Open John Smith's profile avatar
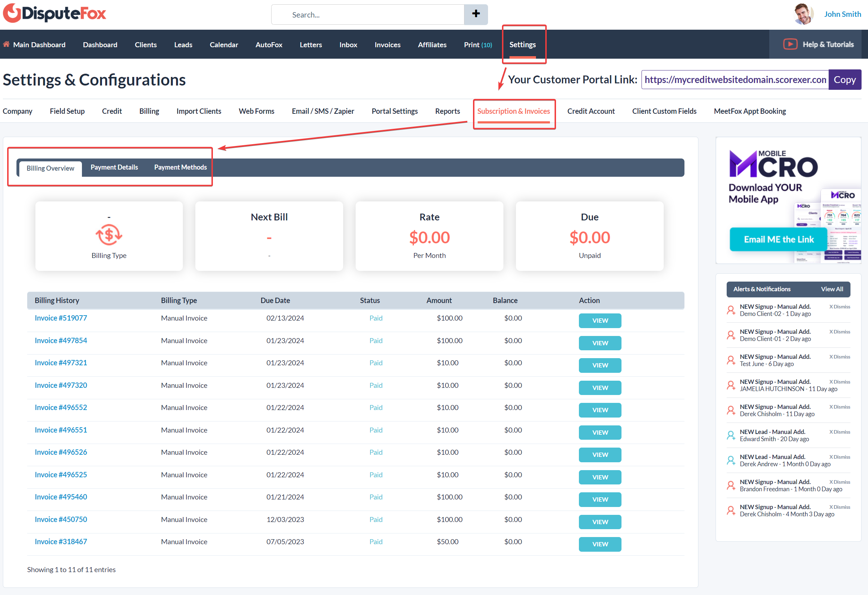Viewport: 868px width, 595px height. [803, 14]
